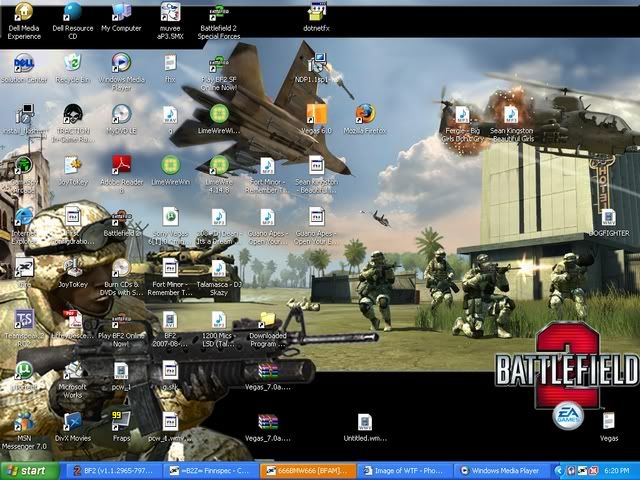Select the pcw_1 video file

pyautogui.click(x=121, y=376)
